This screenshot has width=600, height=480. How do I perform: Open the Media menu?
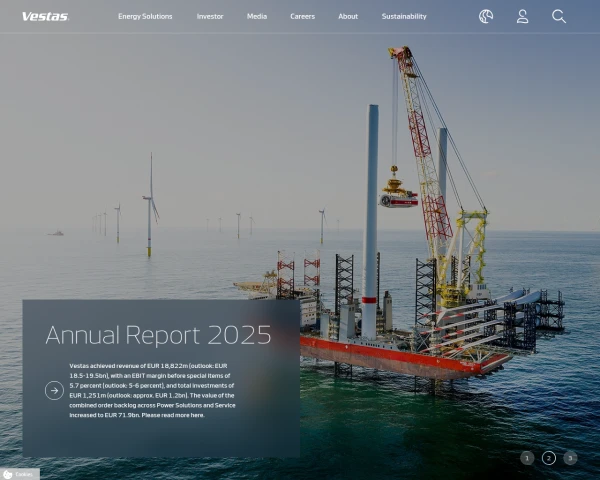257,17
